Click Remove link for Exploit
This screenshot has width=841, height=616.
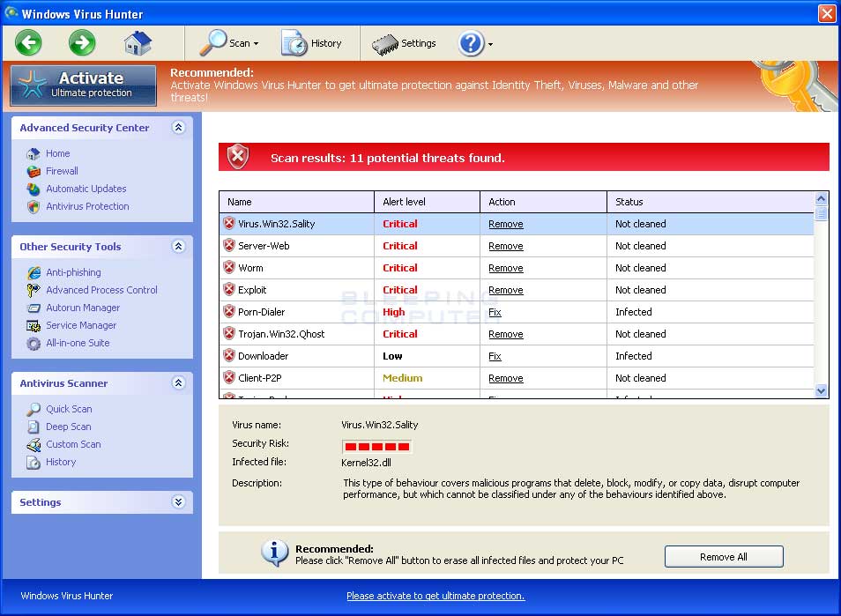(x=506, y=290)
